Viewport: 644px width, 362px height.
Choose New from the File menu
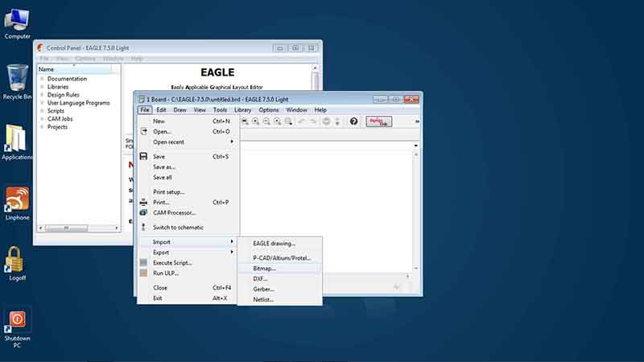188,121
